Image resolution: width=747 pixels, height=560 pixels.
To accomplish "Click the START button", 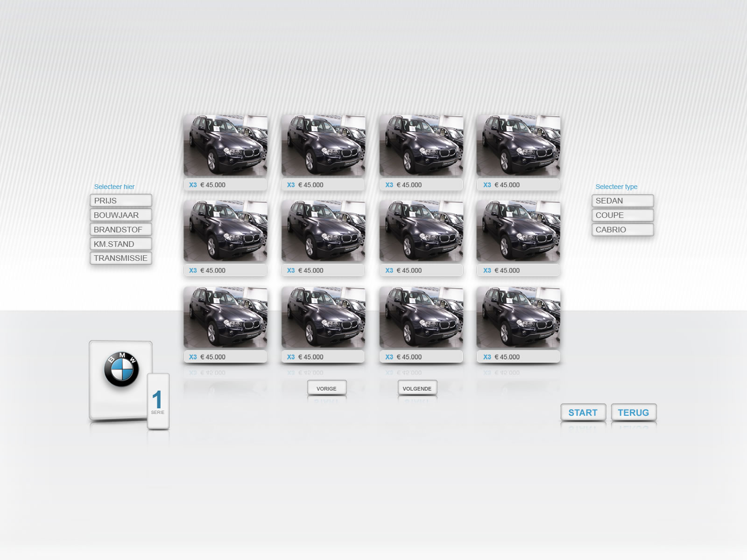I will [x=583, y=413].
